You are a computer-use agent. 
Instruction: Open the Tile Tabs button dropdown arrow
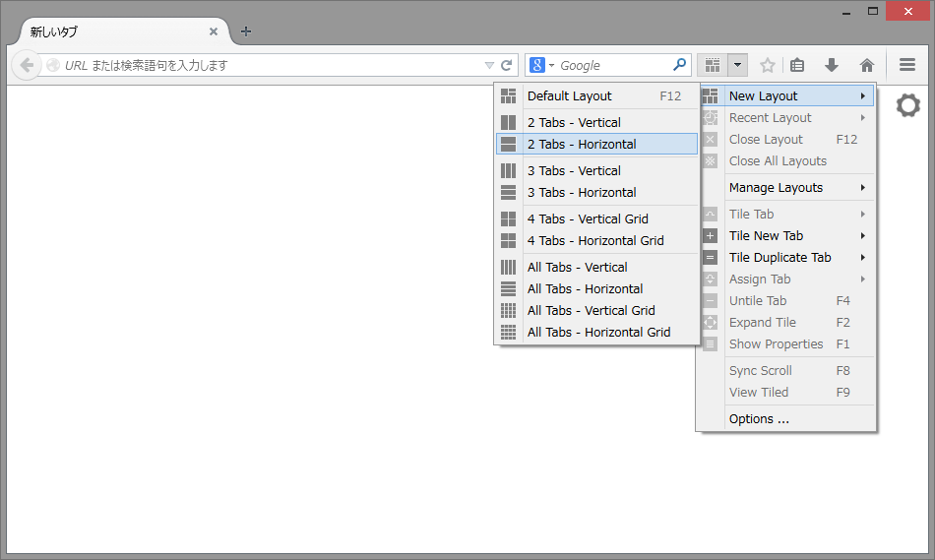coord(737,65)
